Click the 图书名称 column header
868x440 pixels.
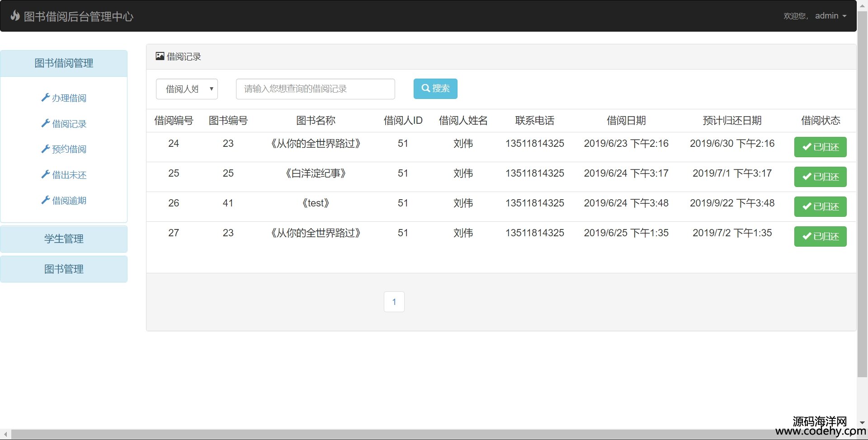316,121
